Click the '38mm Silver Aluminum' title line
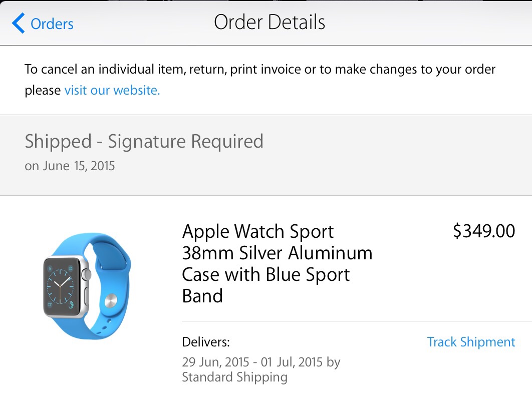Screen dimensions: 532x394 point(277,253)
